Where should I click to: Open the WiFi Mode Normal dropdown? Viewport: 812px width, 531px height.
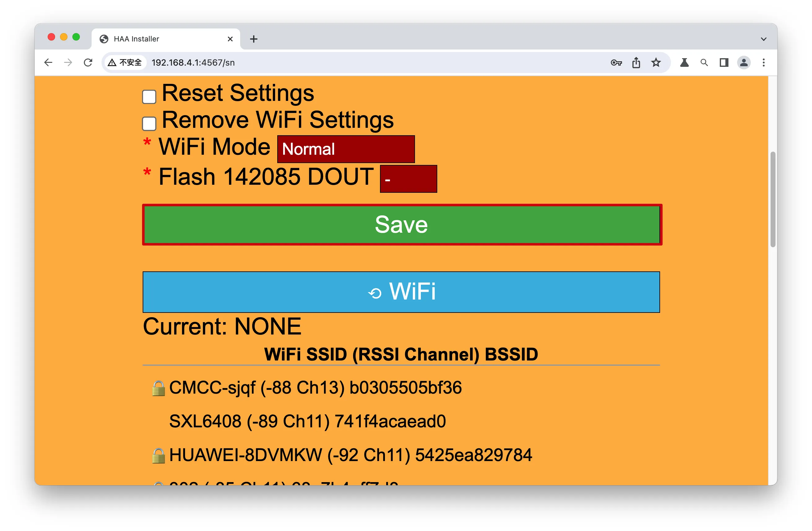click(x=346, y=149)
